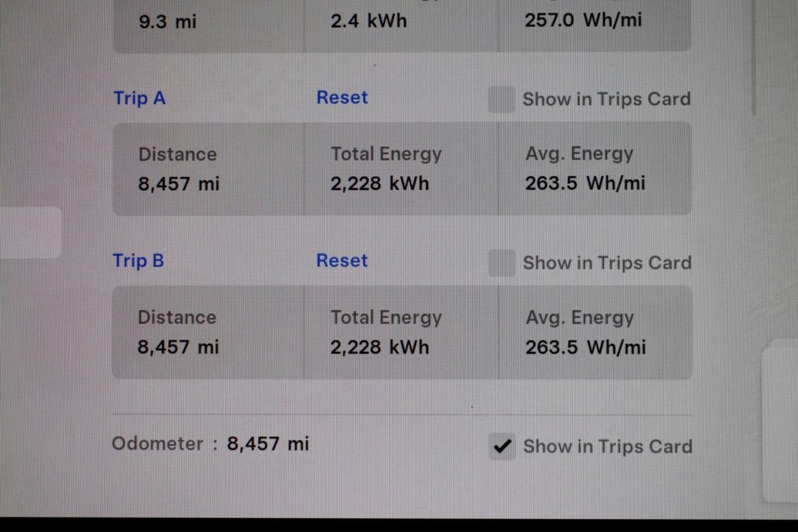Uncheck Odometer Show in Trips Card checkbox
Image resolution: width=798 pixels, height=532 pixels.
click(x=503, y=446)
